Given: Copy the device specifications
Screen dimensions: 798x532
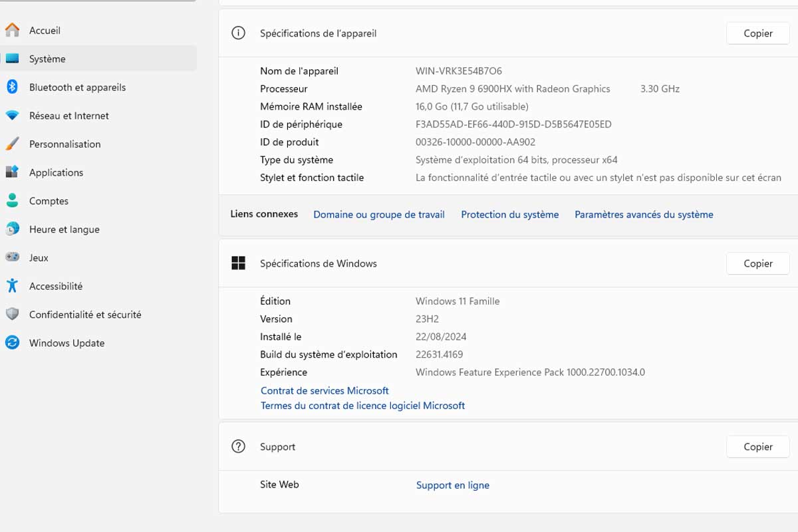Looking at the screenshot, I should pyautogui.click(x=757, y=33).
